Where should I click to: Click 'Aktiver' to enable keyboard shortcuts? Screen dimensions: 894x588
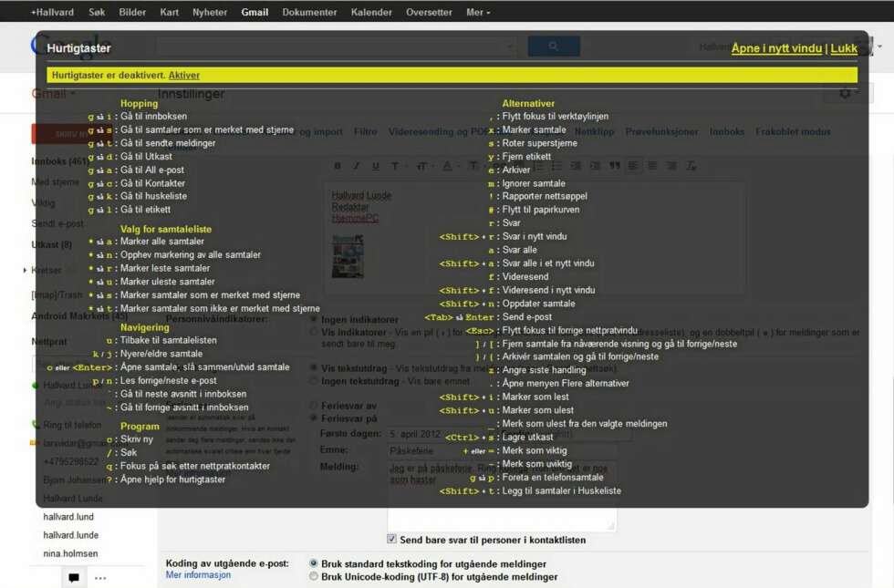(x=184, y=75)
